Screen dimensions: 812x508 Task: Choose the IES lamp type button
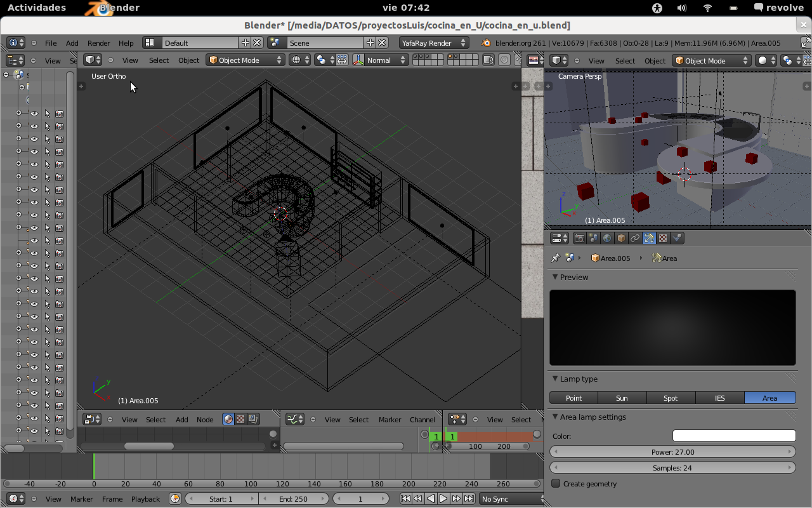coord(720,398)
